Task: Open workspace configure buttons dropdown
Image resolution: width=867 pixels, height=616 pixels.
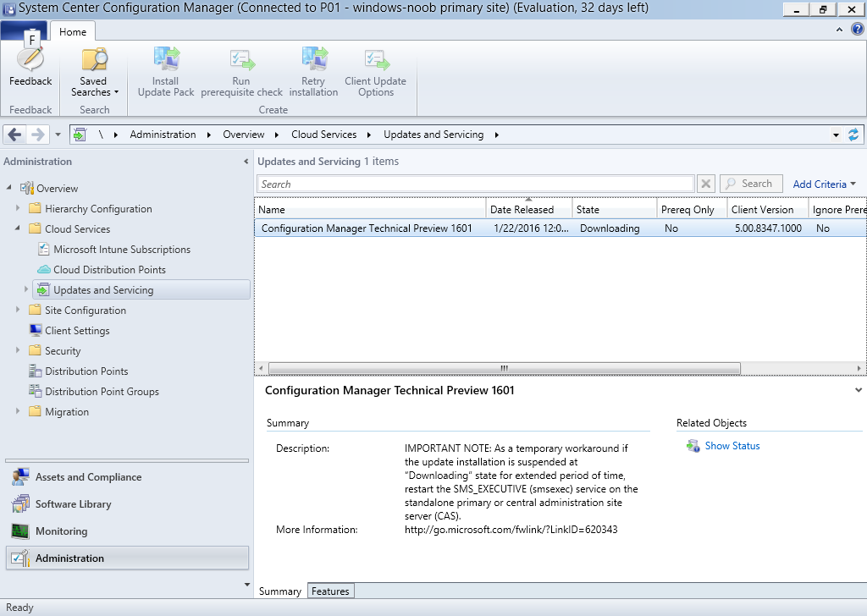Action: [x=246, y=585]
